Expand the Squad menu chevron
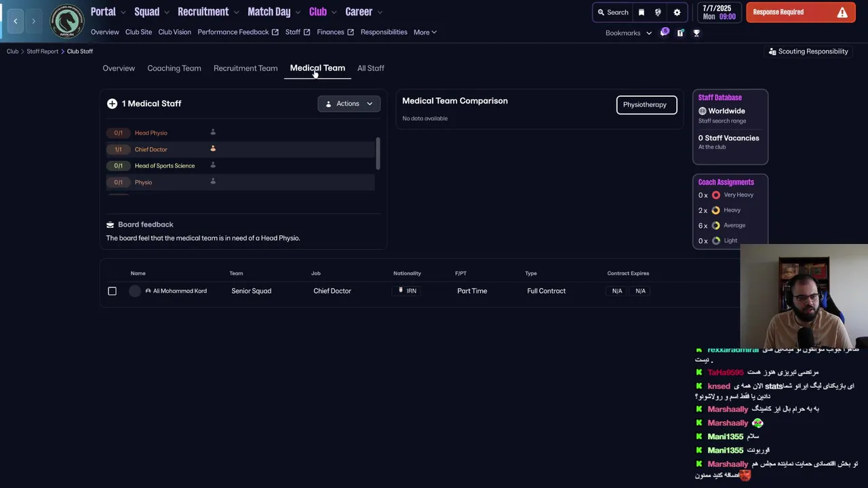This screenshot has height=488, width=868. [167, 12]
